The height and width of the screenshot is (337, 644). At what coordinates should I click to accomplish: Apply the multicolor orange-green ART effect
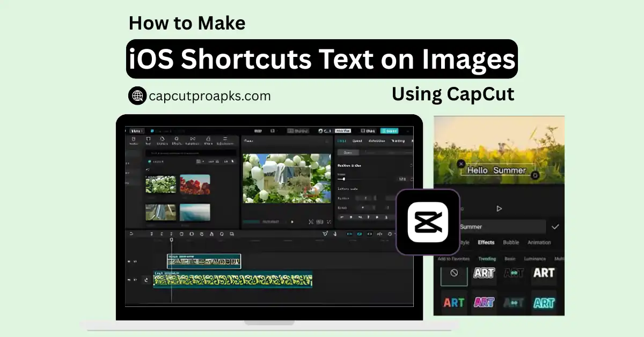click(454, 302)
